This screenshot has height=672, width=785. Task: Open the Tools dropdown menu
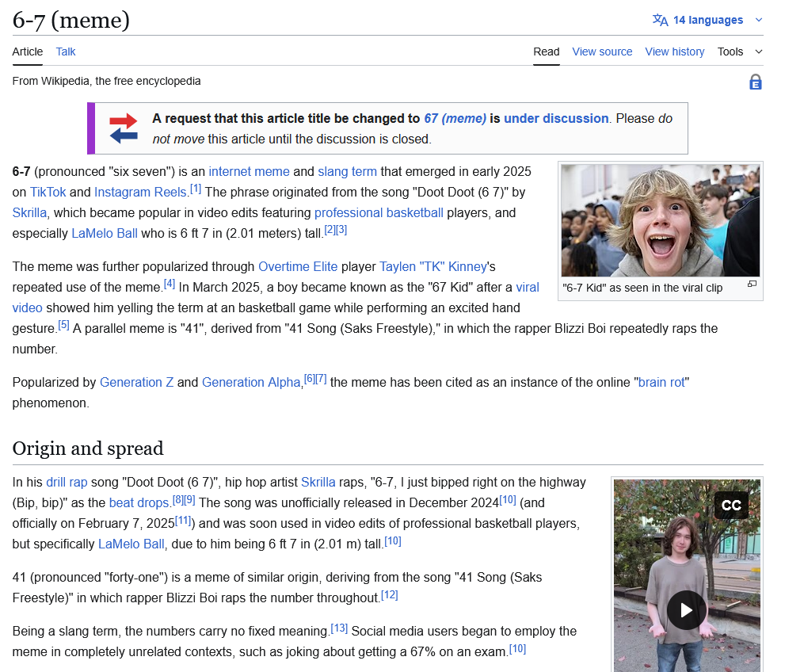[x=739, y=52]
